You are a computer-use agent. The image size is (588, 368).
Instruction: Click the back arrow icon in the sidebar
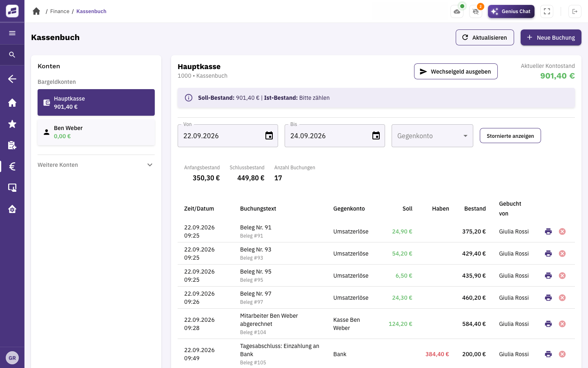(x=12, y=79)
